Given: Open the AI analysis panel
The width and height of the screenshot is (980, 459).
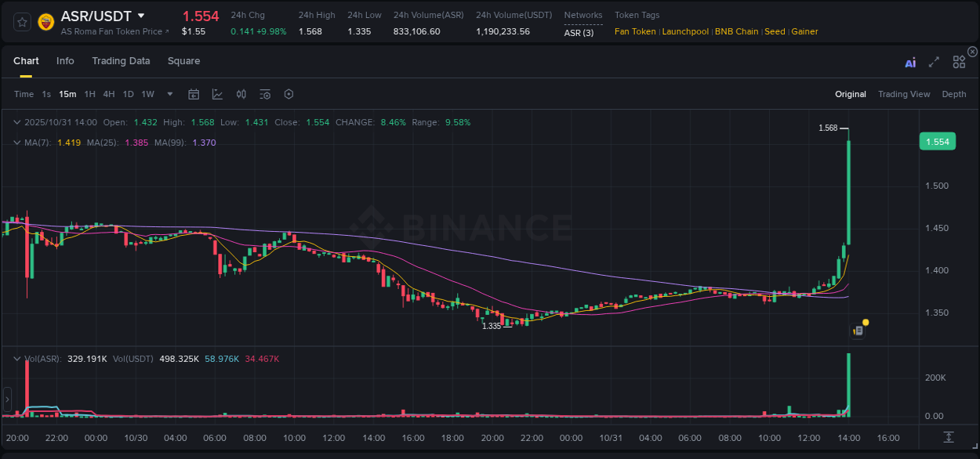Looking at the screenshot, I should coord(909,61).
